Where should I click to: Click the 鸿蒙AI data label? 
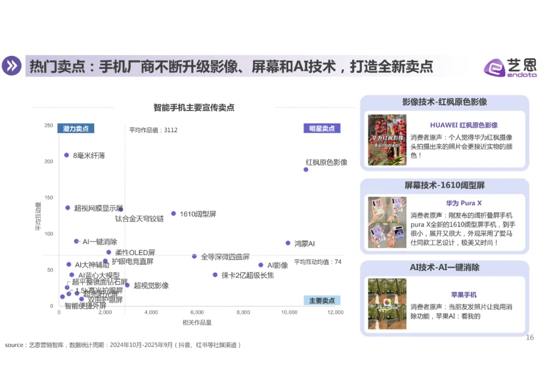[x=304, y=244]
